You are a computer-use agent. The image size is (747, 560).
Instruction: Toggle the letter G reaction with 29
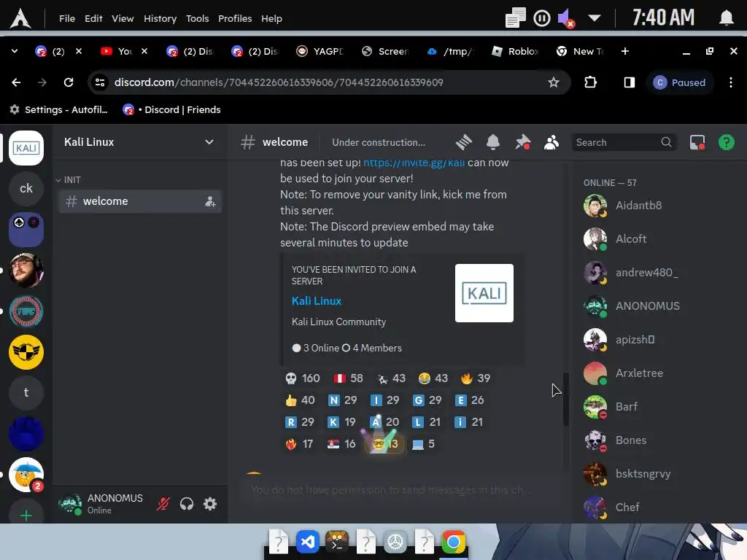(427, 400)
